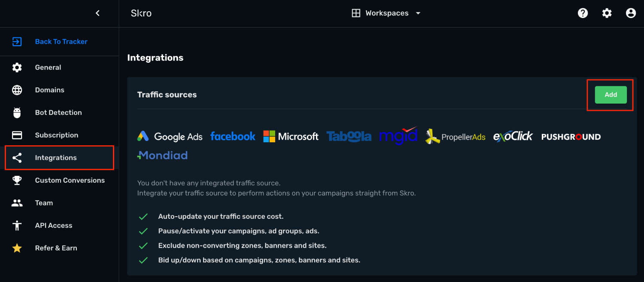Screen dimensions: 644x282
Task: Click the Workspaces grid icon
Action: (x=356, y=13)
